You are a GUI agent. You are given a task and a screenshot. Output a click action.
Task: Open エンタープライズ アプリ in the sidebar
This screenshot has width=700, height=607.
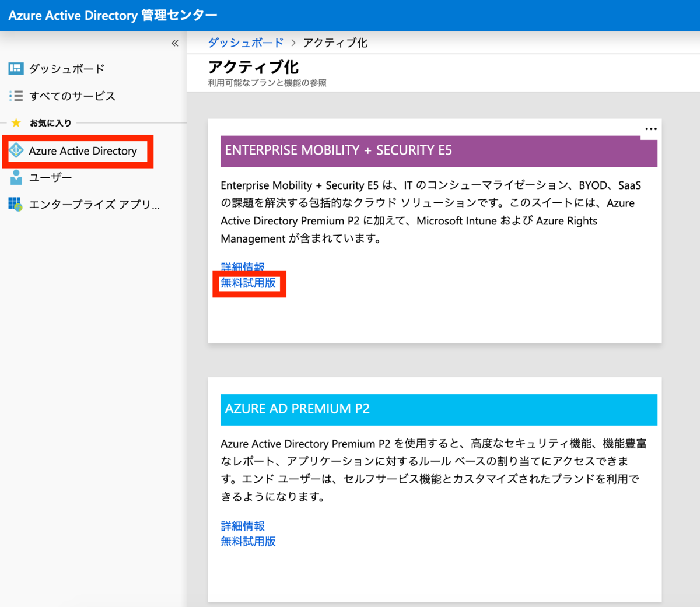coord(93,204)
